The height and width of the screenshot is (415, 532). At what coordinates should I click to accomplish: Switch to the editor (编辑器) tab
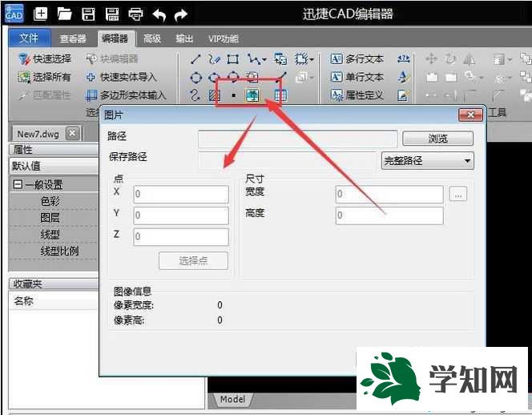[x=115, y=38]
